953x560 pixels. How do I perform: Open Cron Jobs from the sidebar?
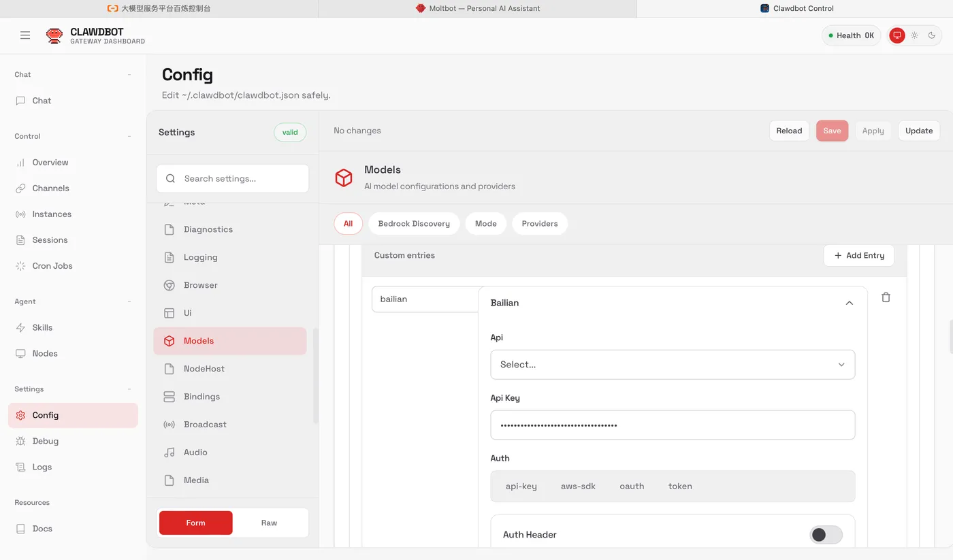[52, 266]
